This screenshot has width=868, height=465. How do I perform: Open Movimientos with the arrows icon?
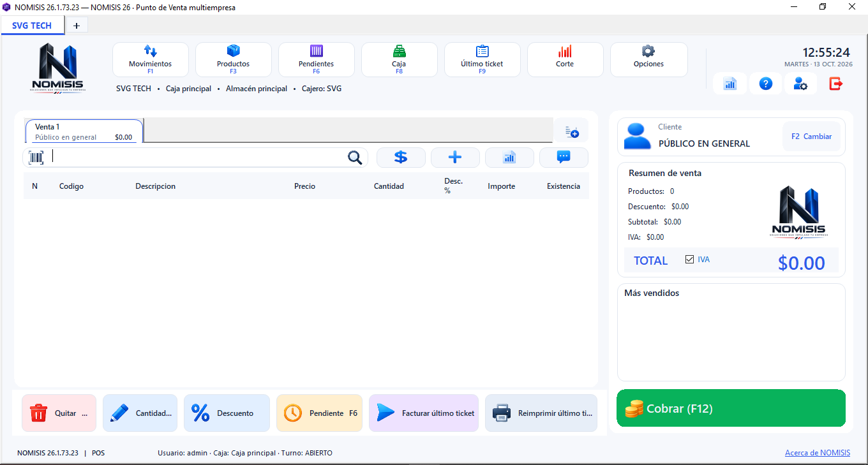151,59
